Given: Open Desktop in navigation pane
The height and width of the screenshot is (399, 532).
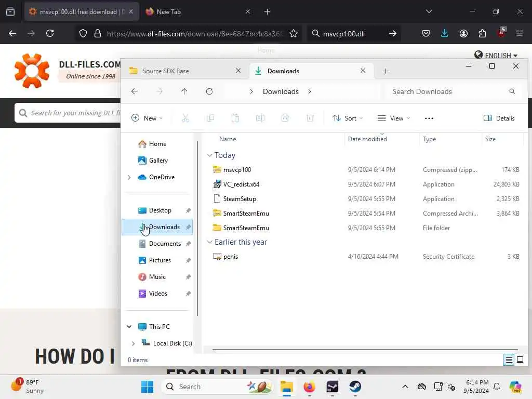Looking at the screenshot, I should click(157, 210).
